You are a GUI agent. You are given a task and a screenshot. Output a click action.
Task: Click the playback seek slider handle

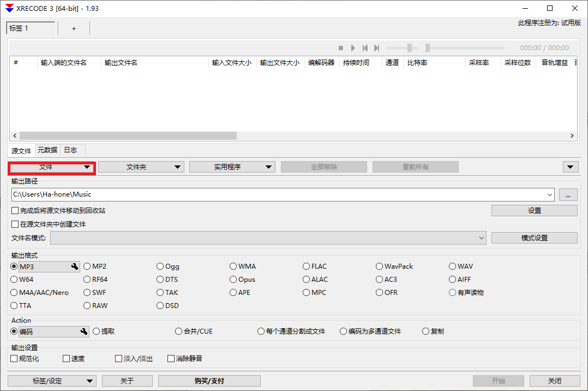coord(427,48)
